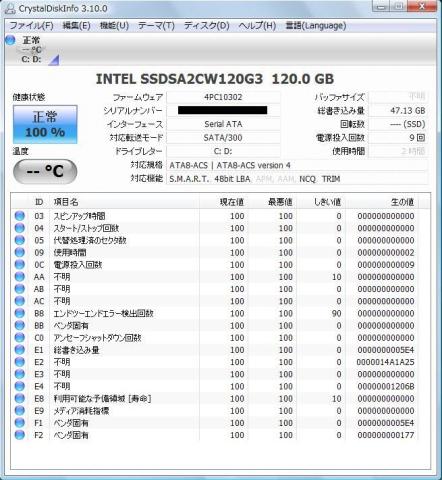Click the status orb for row 03 スピンアップ時間
This screenshot has height=480, width=442.
(x=20, y=216)
